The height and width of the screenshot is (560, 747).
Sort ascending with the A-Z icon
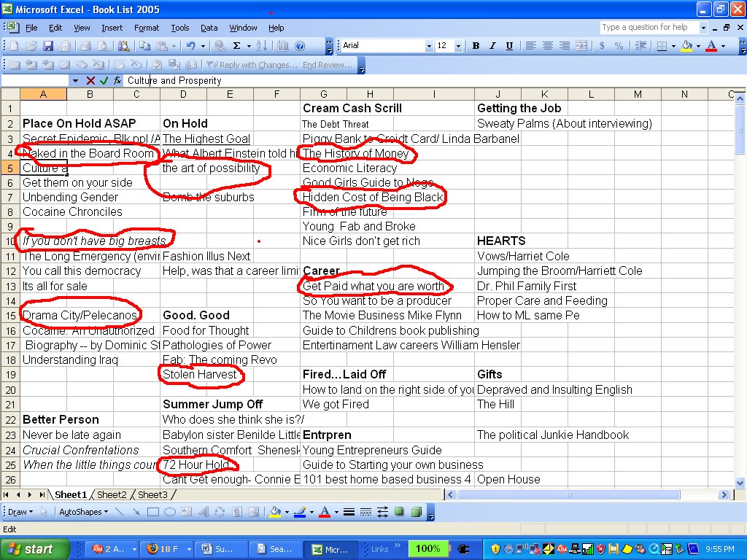(x=262, y=46)
